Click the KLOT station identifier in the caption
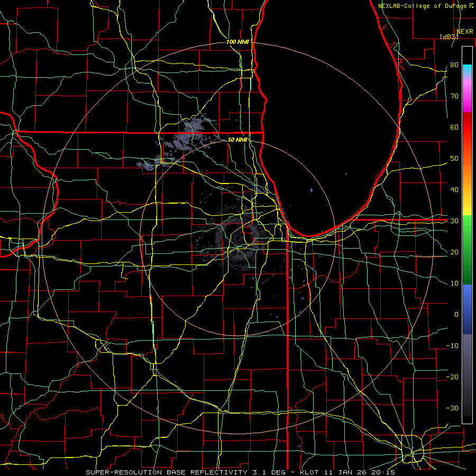The width and height of the screenshot is (476, 476). 309,472
